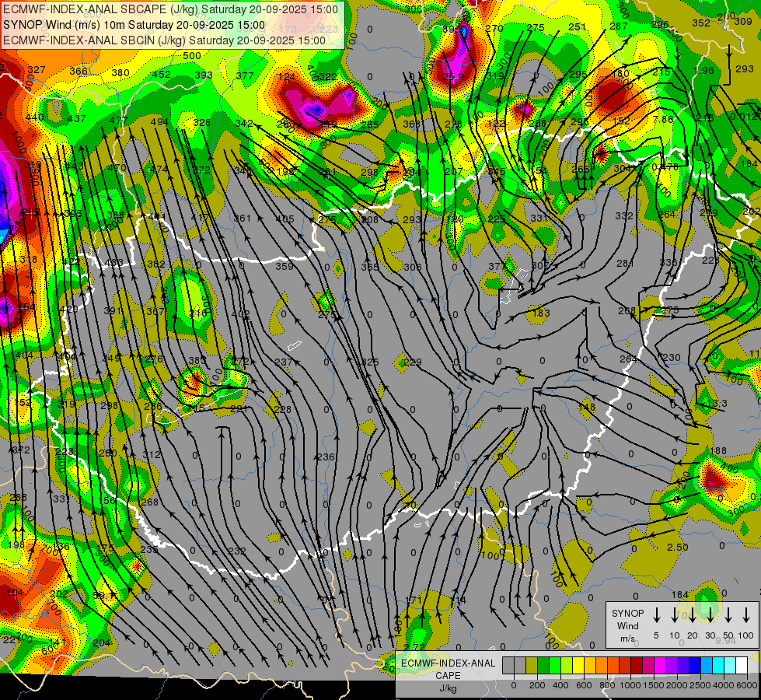Pick the olive swatch in CAPE legend

[x=532, y=665]
